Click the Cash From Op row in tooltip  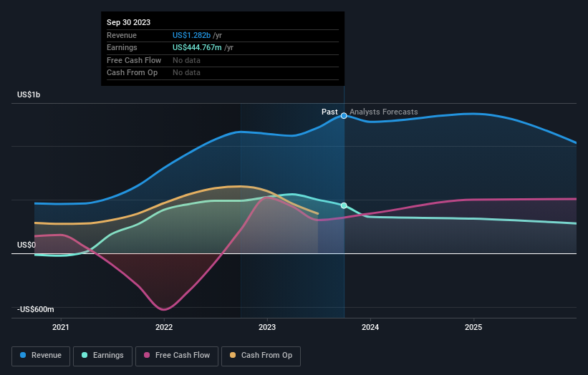point(222,73)
